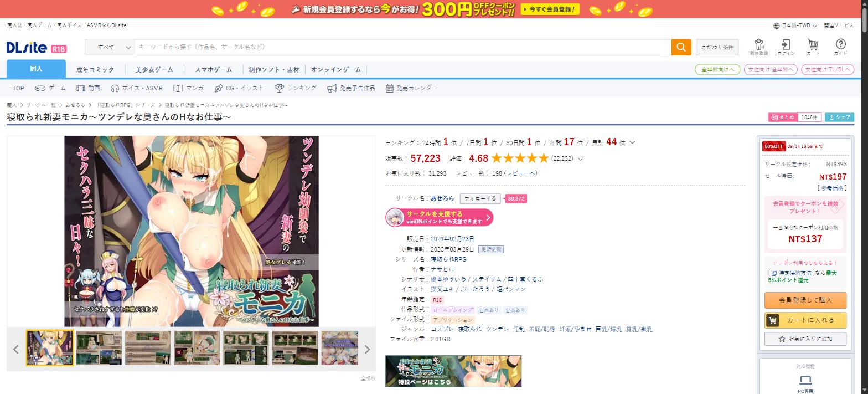Open the レビューへ link
This screenshot has width=868, height=394.
[521, 173]
